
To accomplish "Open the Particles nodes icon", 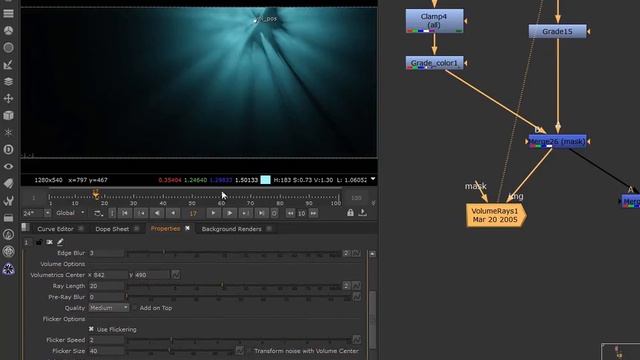I will pyautogui.click(x=8, y=132).
